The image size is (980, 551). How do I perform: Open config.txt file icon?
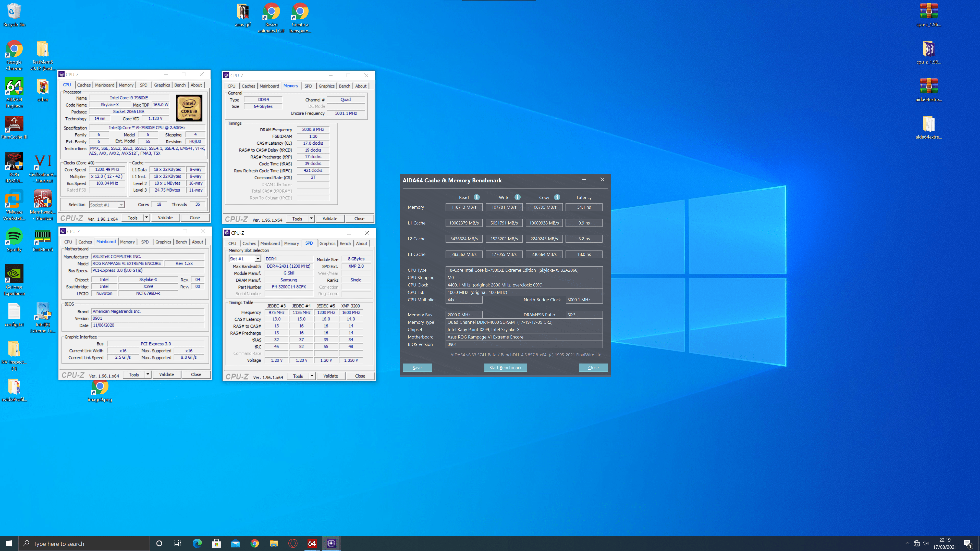coord(14,315)
